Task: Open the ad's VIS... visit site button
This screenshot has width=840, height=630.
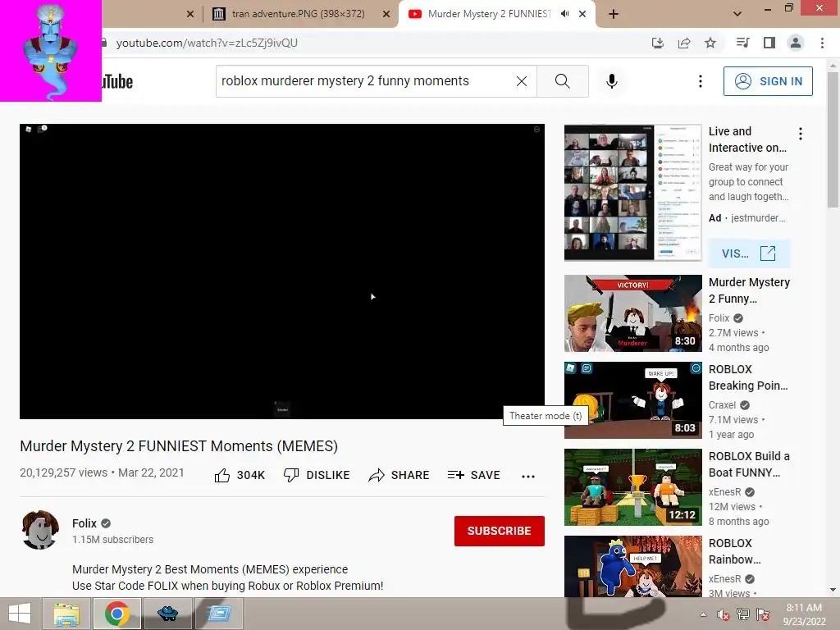Action: pos(749,253)
